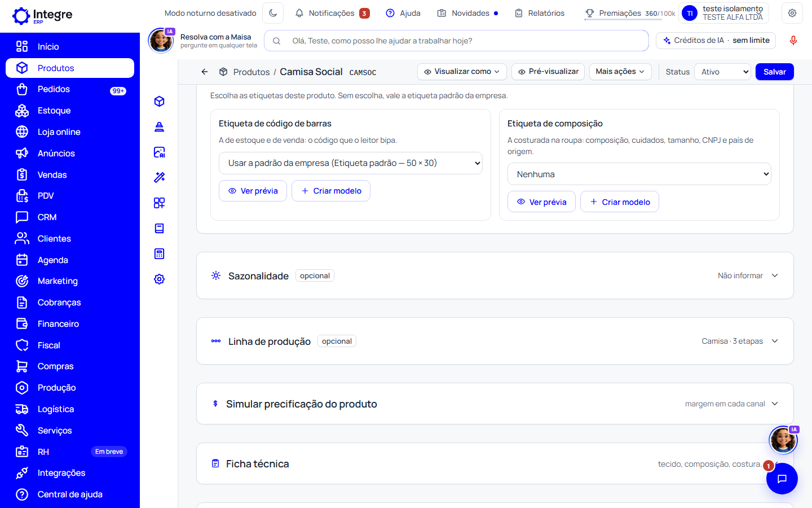Open Financeiro menu item
The height and width of the screenshot is (508, 812).
70,324
